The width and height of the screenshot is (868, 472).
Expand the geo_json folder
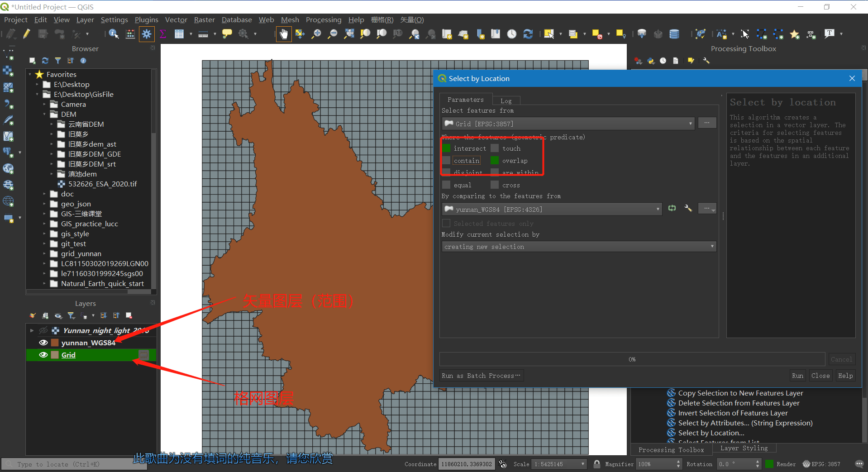click(44, 204)
